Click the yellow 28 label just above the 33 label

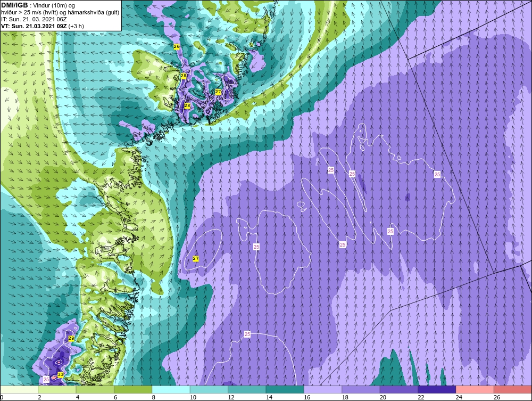71,338
